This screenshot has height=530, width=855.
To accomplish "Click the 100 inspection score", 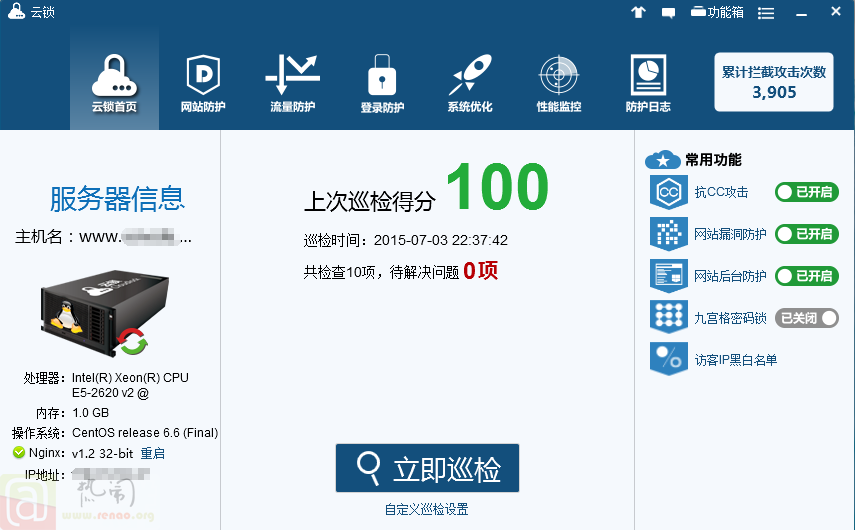I will click(497, 187).
